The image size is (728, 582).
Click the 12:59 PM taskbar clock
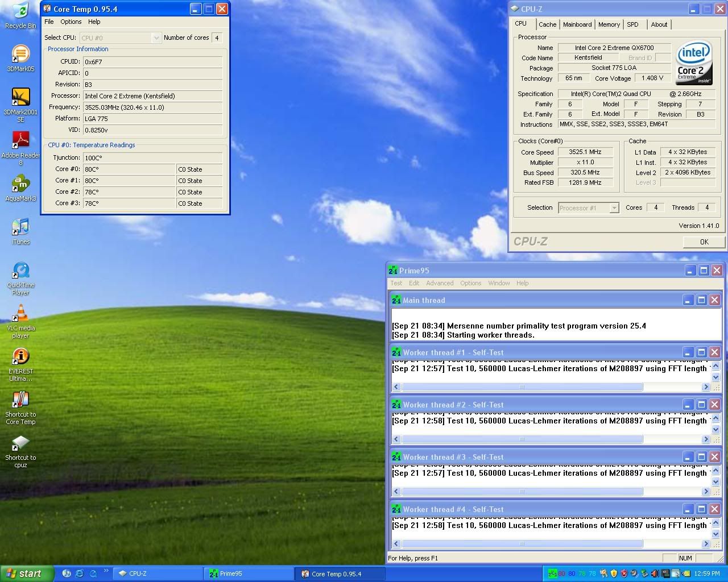pyautogui.click(x=707, y=573)
